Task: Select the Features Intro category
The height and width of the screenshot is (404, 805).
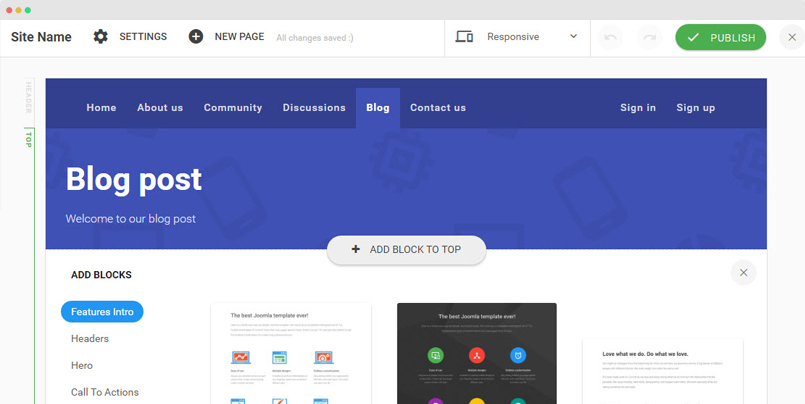Action: click(x=102, y=312)
